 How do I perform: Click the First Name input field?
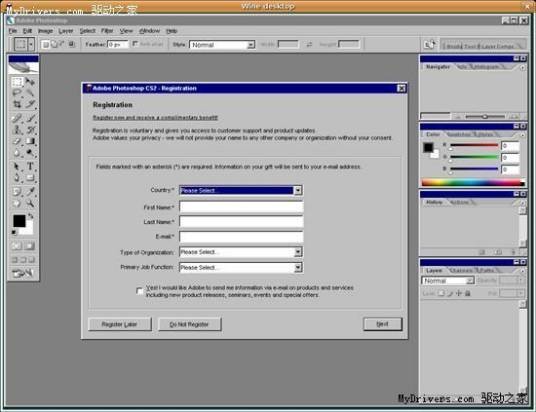coord(241,207)
